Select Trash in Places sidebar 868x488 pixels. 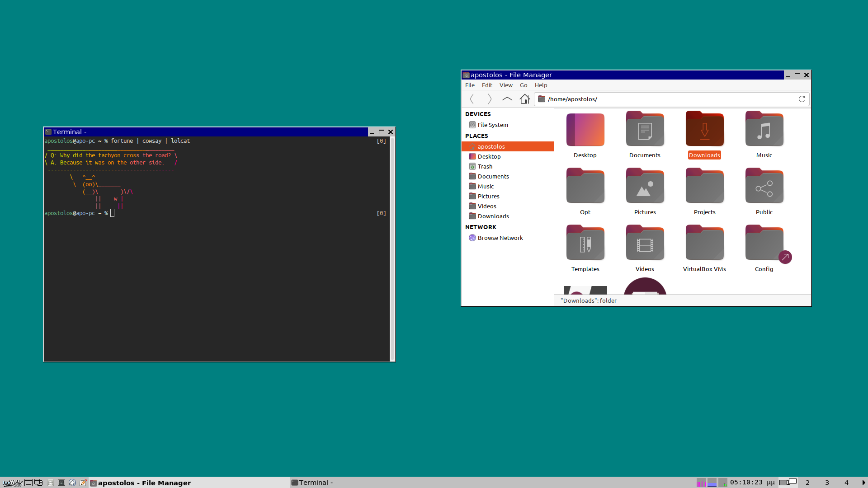[485, 166]
